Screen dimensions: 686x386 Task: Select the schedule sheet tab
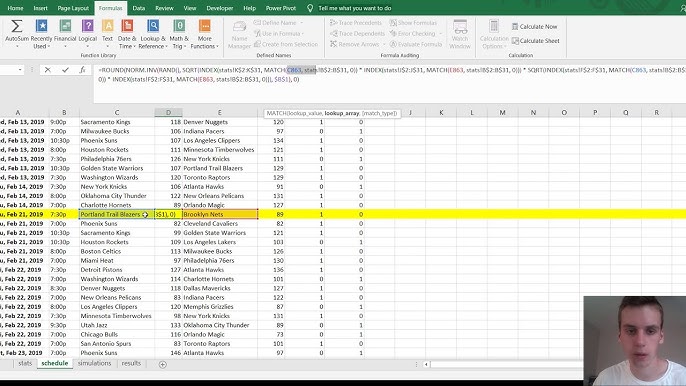tap(55, 363)
